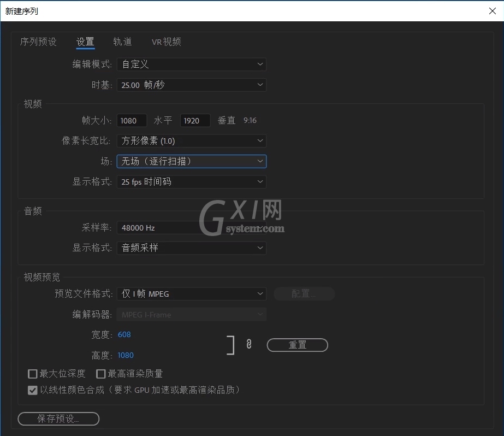Click the preview 高度 value 1080
The height and width of the screenshot is (436, 504).
[x=126, y=355]
